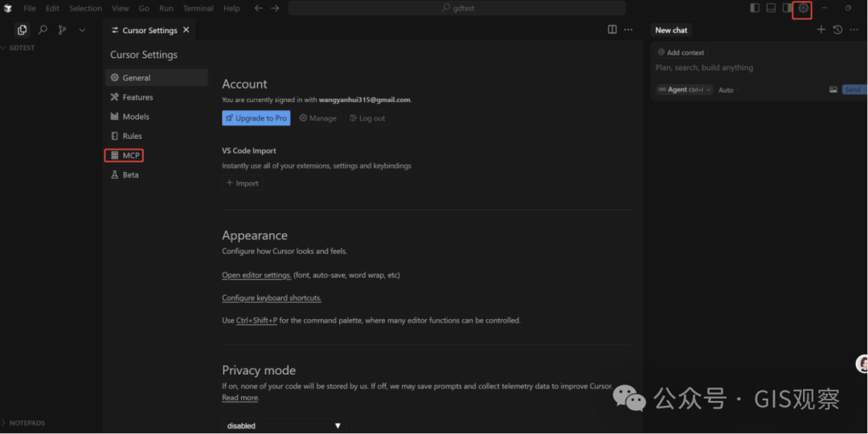Screen dimensions: 868x434
Task: Click the Log out button
Action: (367, 118)
